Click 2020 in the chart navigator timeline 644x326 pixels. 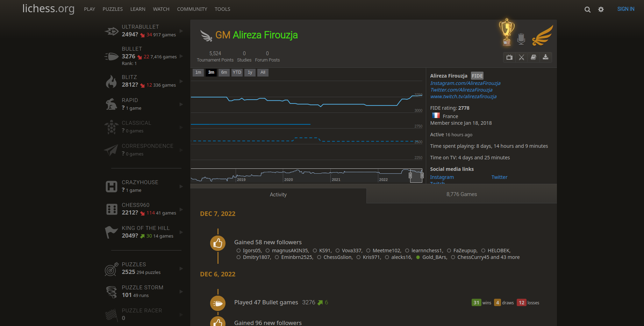[289, 180]
